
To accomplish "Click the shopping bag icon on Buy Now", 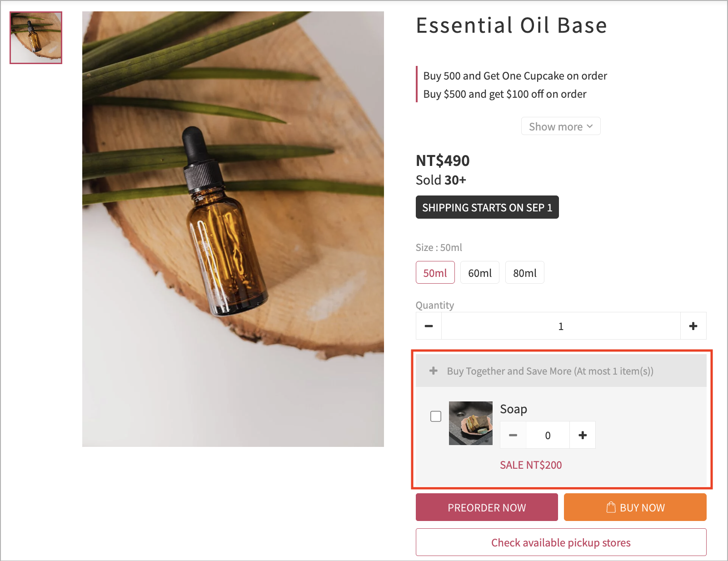I will click(x=611, y=507).
